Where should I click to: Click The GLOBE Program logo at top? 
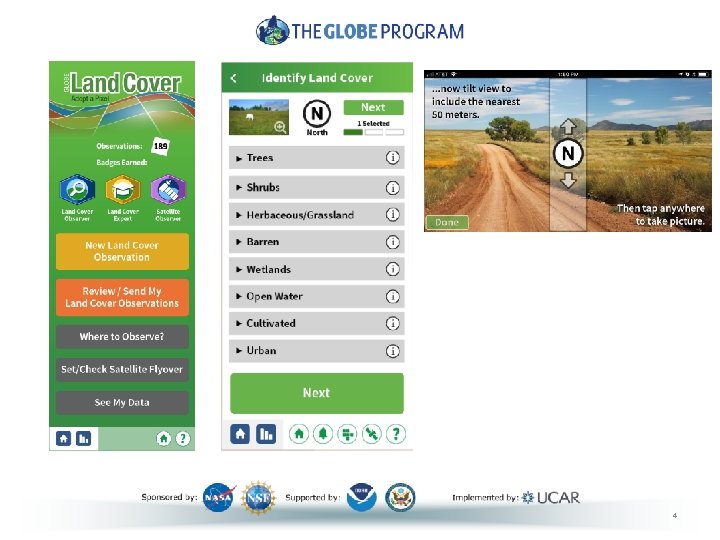(x=360, y=30)
